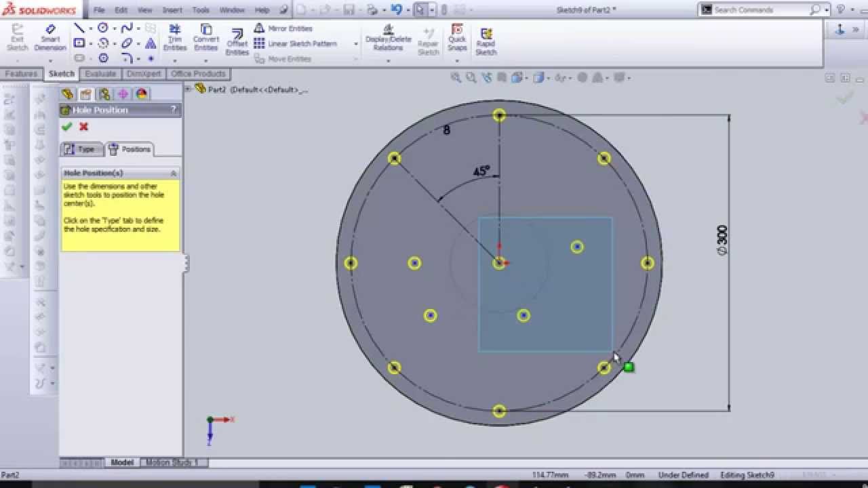Viewport: 868px width, 488px height.
Task: Open the Edit menu
Action: (x=121, y=10)
